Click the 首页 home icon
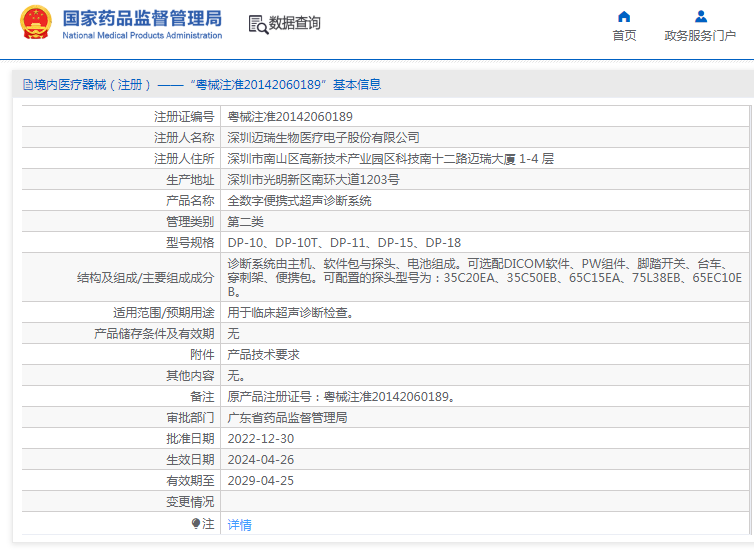Screen dimensions: 754x553 [624, 17]
